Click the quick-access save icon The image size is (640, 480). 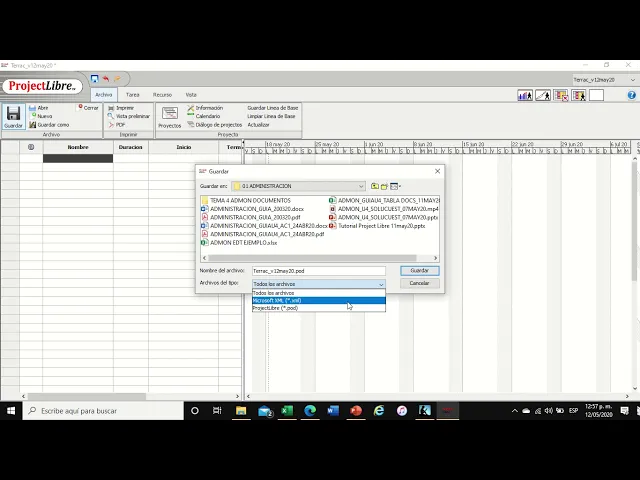(95, 78)
